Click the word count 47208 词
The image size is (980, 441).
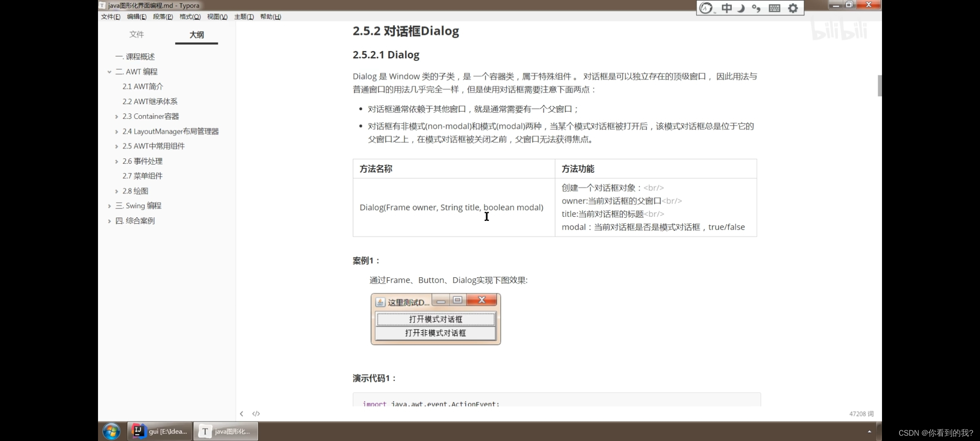pos(862,413)
